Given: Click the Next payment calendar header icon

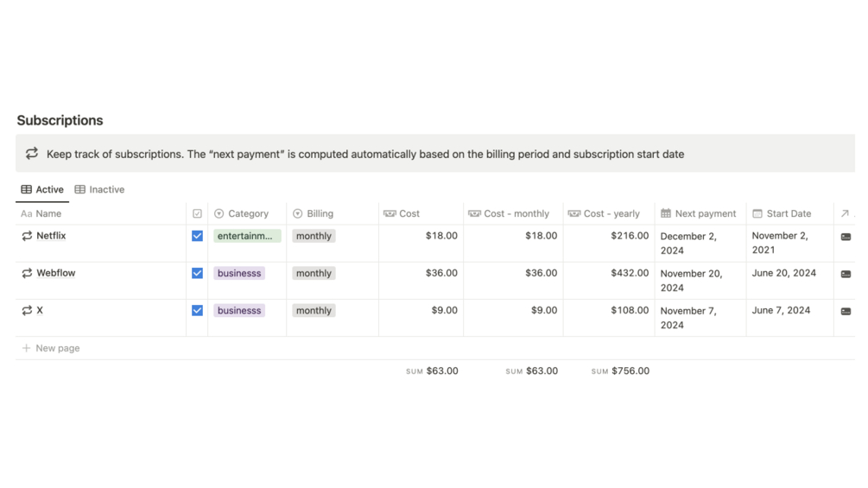Looking at the screenshot, I should [665, 213].
